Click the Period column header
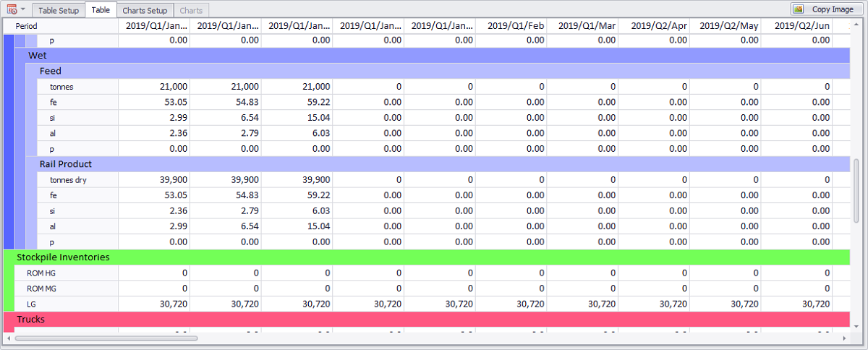This screenshot has width=868, height=350. click(27, 26)
